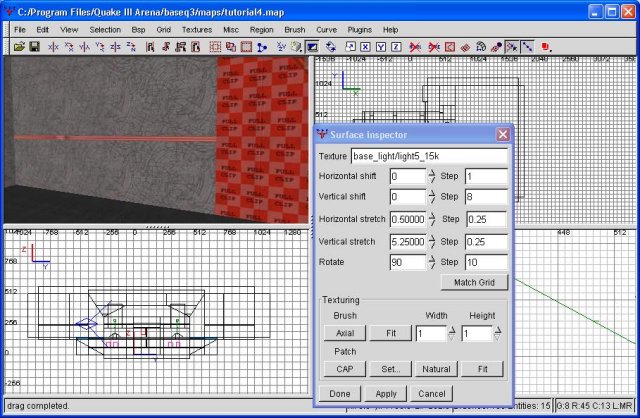Image resolution: width=640 pixels, height=418 pixels.
Task: Click the Select Complete Tall icon
Action: 150,47
